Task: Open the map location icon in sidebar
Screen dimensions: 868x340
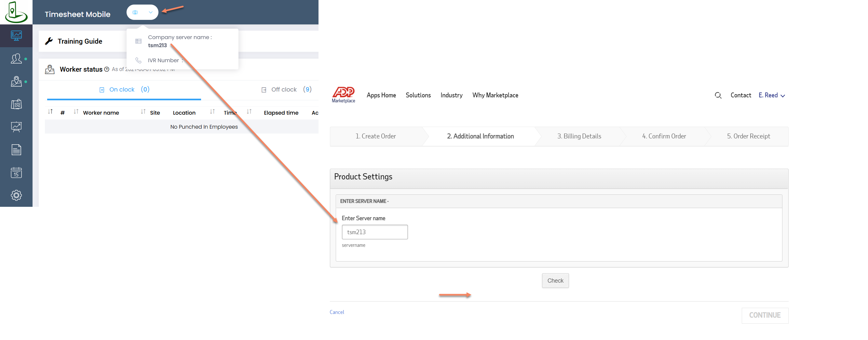Action: 16,81
